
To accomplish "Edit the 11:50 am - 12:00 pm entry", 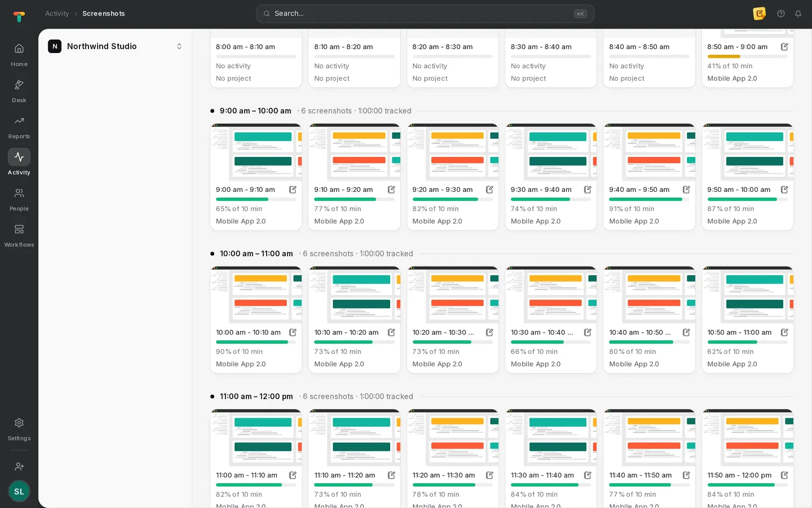I will point(784,475).
